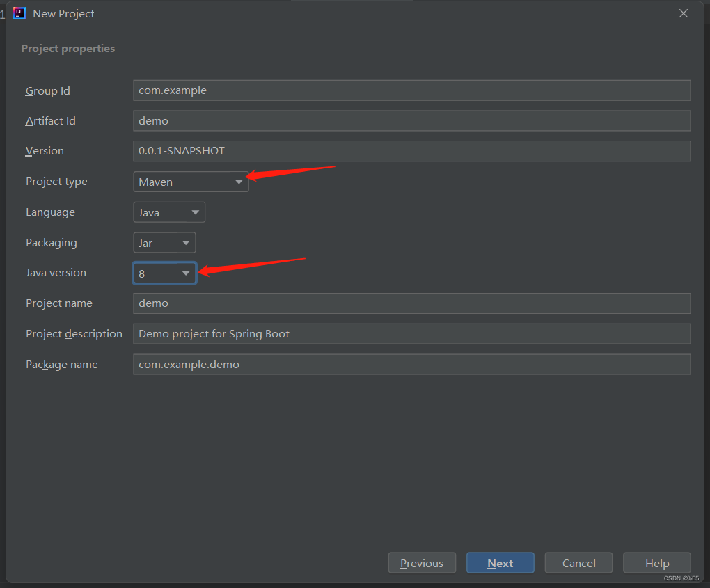The width and height of the screenshot is (710, 588).
Task: Click the Package name field com.example.demo
Action: click(411, 365)
